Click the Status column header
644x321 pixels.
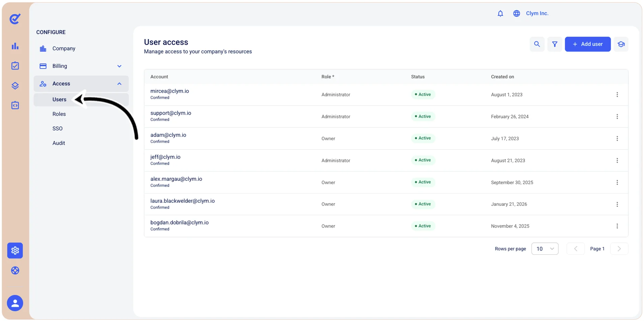tap(418, 77)
